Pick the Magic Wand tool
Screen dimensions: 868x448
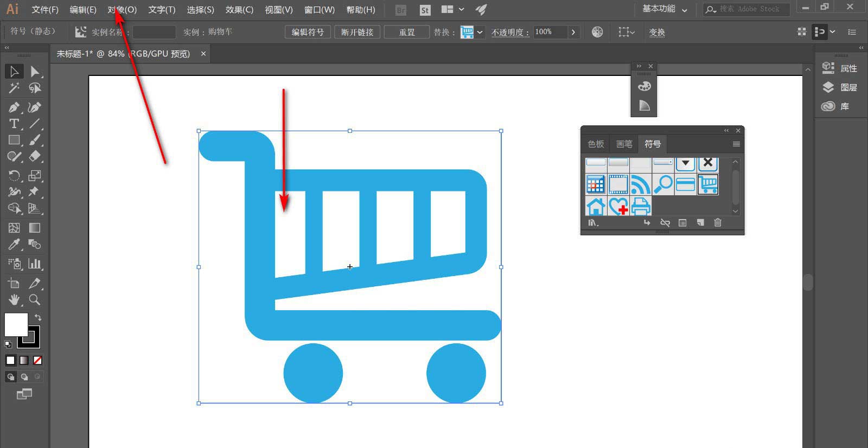[x=14, y=88]
